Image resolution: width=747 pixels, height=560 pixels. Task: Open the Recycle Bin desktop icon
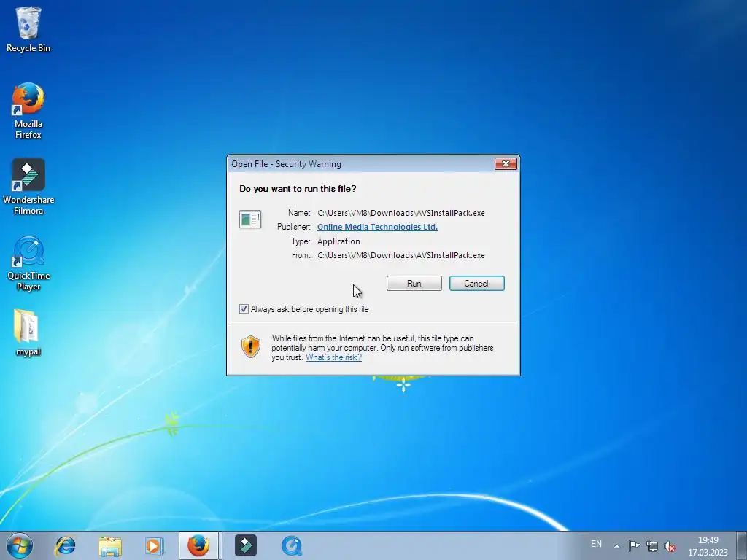(x=28, y=29)
